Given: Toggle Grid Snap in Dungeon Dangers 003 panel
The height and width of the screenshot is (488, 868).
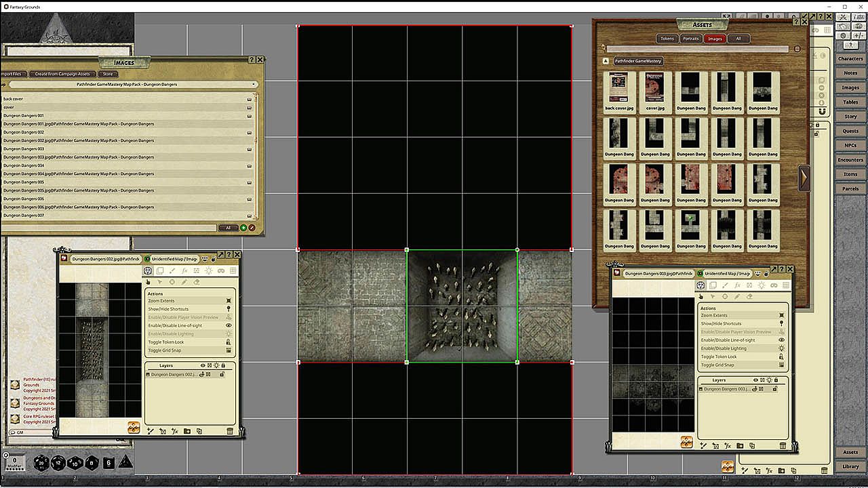Looking at the screenshot, I should (743, 365).
